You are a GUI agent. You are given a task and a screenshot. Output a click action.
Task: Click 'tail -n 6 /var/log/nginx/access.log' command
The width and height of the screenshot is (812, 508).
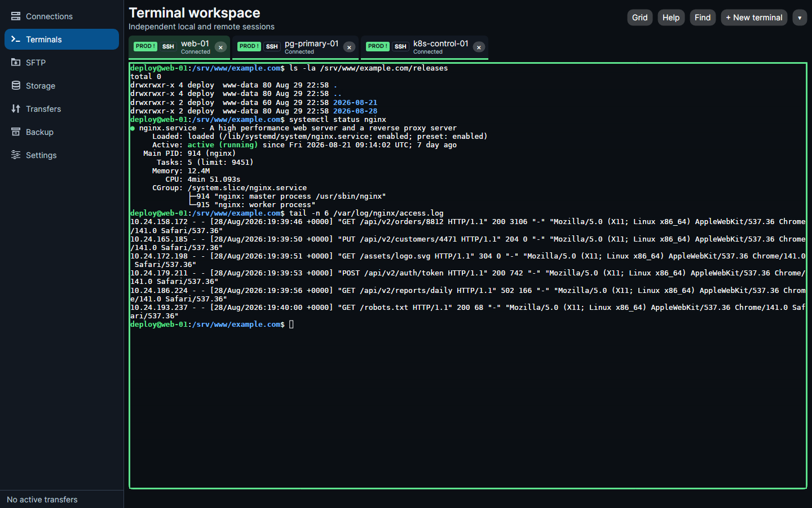click(x=367, y=213)
